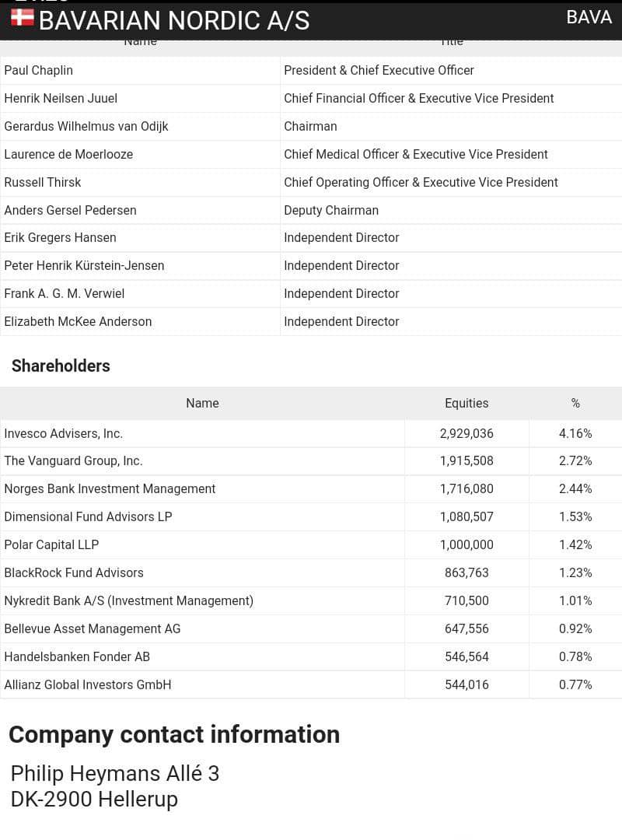622x840 pixels.
Task: Select Elizabeth McKee Anderson row
Action: [x=311, y=321]
